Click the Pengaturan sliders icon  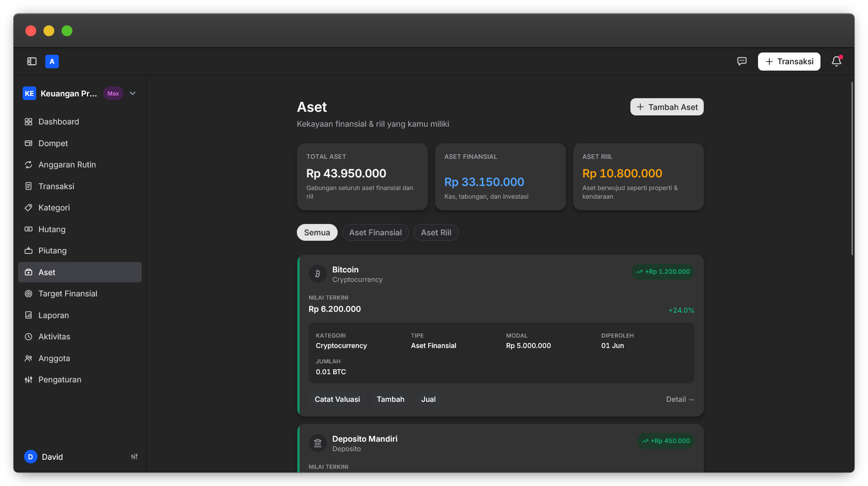click(x=29, y=380)
